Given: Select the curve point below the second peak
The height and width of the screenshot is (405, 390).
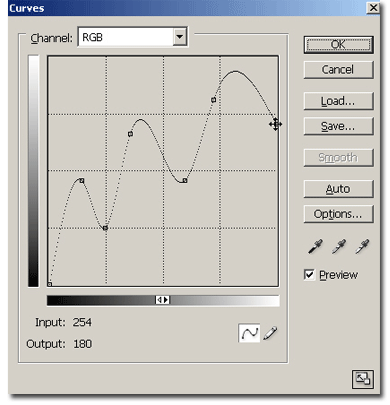Looking at the screenshot, I should pos(130,134).
